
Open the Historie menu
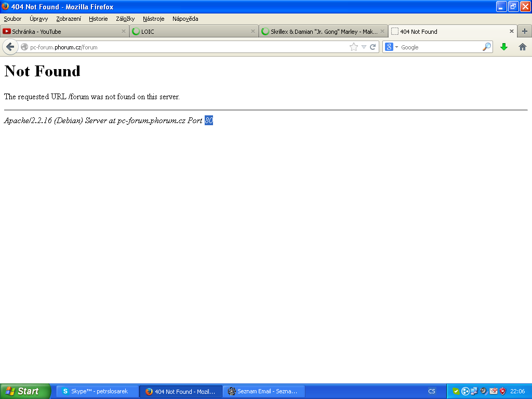point(98,19)
